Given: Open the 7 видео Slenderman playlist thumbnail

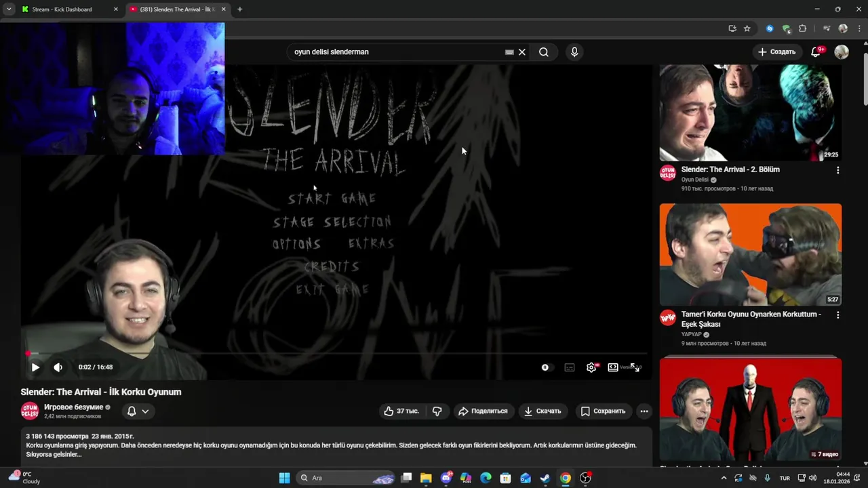Looking at the screenshot, I should pos(751,409).
